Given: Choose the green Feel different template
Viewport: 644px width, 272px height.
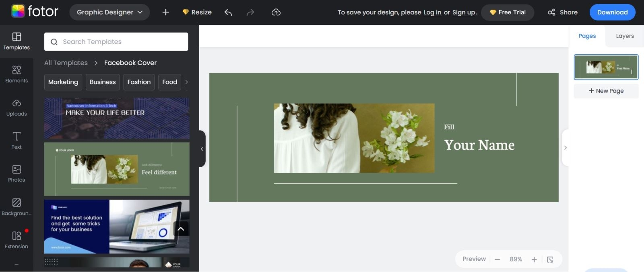Looking at the screenshot, I should pyautogui.click(x=117, y=169).
